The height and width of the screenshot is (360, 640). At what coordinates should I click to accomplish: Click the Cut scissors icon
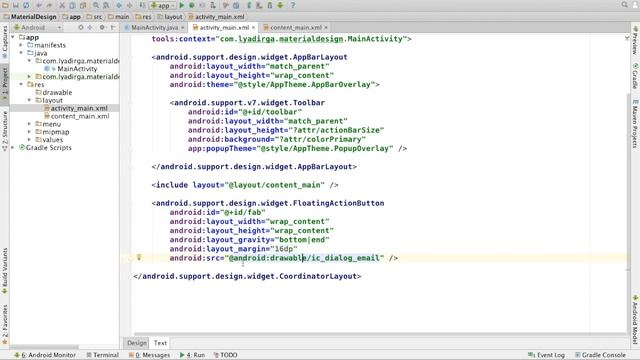point(62,5)
